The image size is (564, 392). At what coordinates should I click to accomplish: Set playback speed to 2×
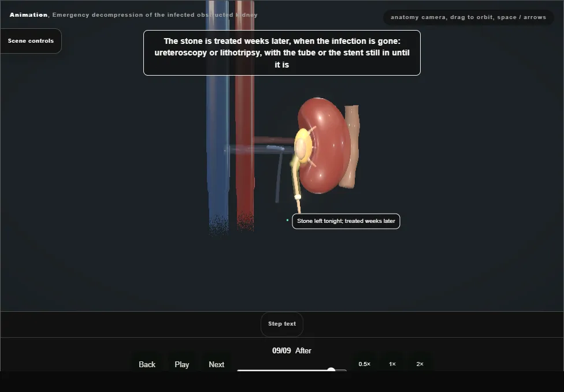click(x=420, y=364)
